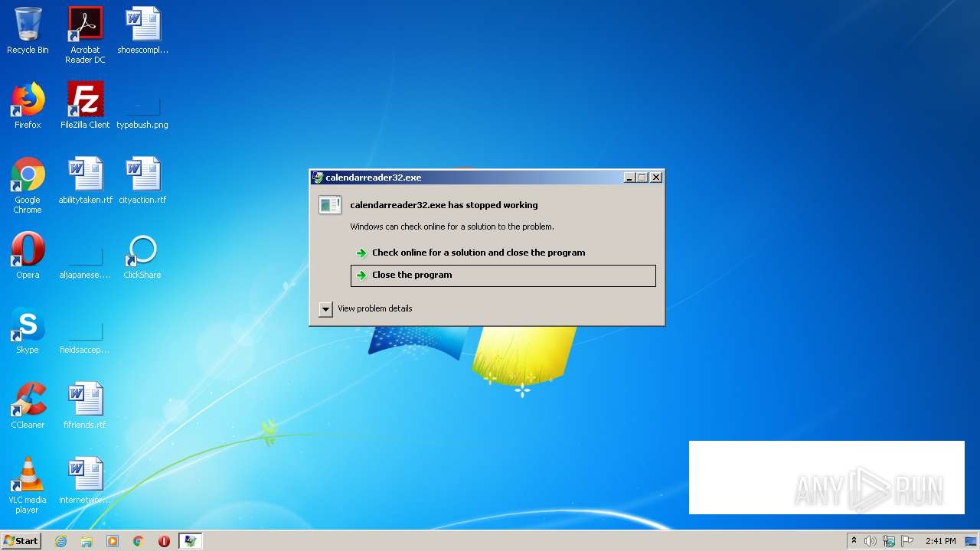Open Firefox desktop shortcut

point(28,106)
